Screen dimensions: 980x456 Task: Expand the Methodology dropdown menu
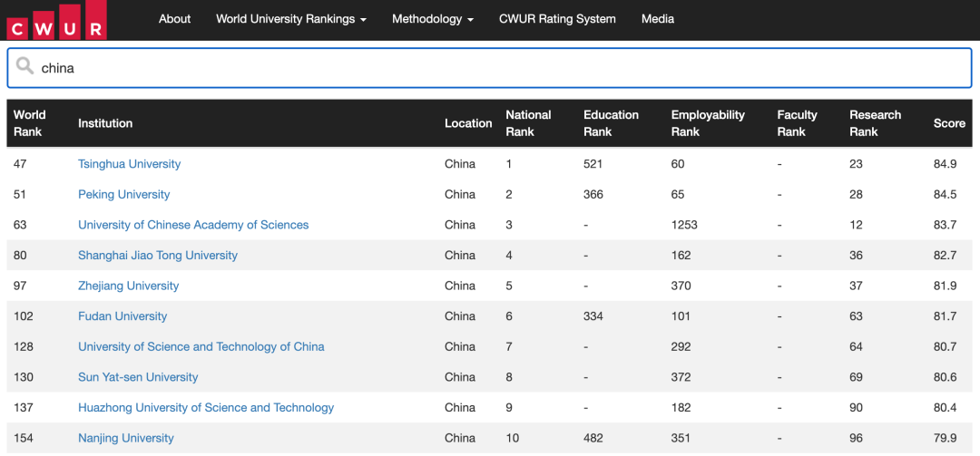click(x=433, y=19)
